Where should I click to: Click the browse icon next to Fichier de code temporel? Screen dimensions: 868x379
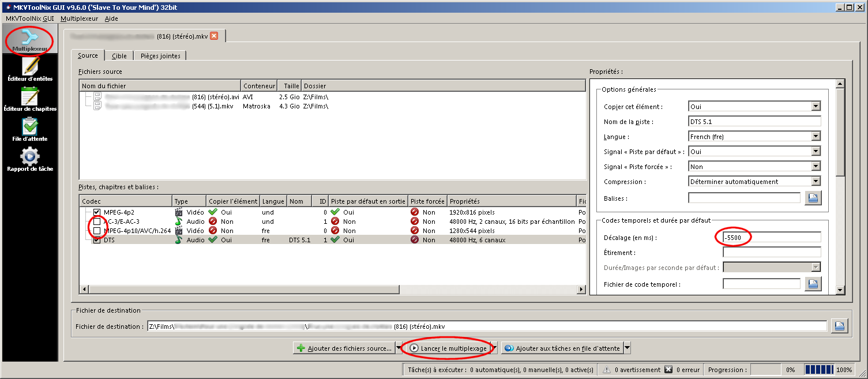(x=813, y=283)
